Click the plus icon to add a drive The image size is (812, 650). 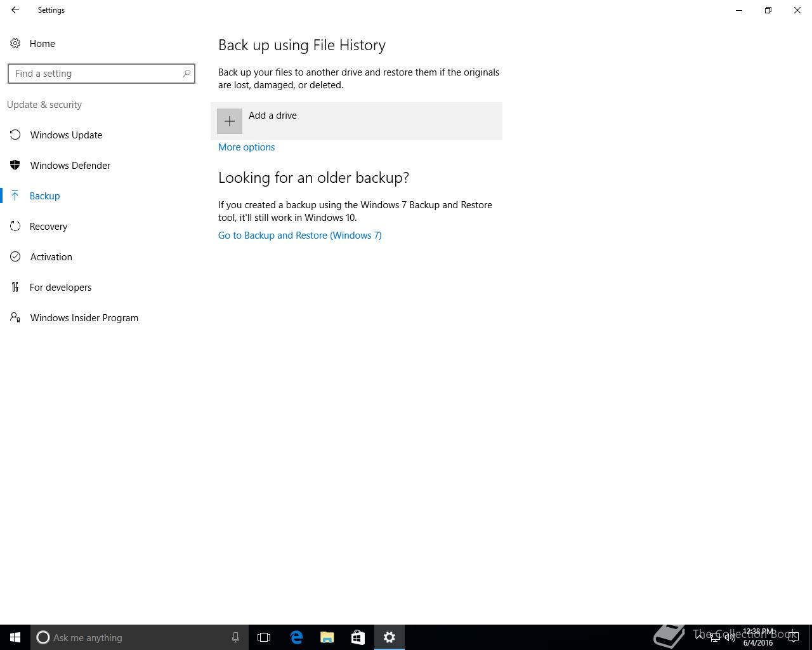230,121
